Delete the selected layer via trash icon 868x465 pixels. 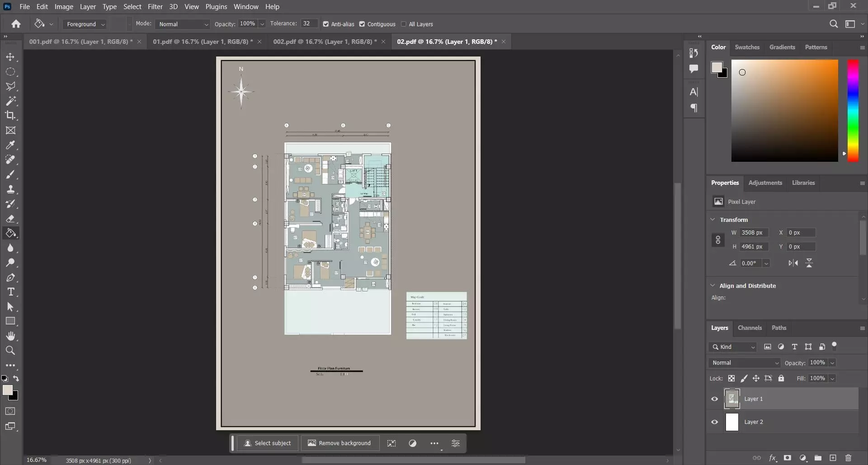[x=849, y=458]
